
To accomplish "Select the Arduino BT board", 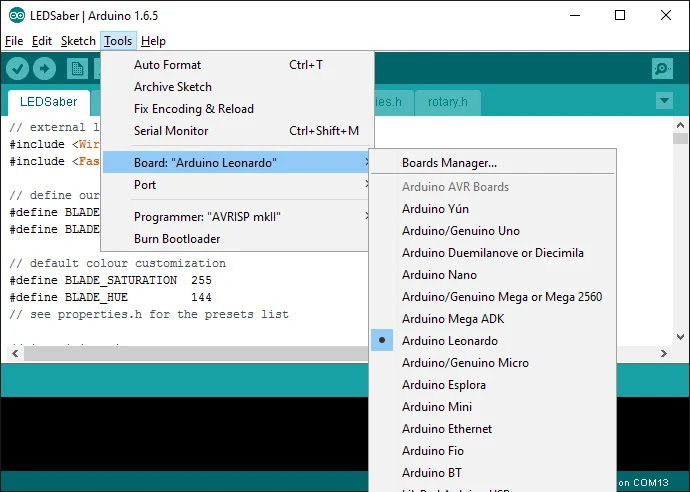I will 493,473.
